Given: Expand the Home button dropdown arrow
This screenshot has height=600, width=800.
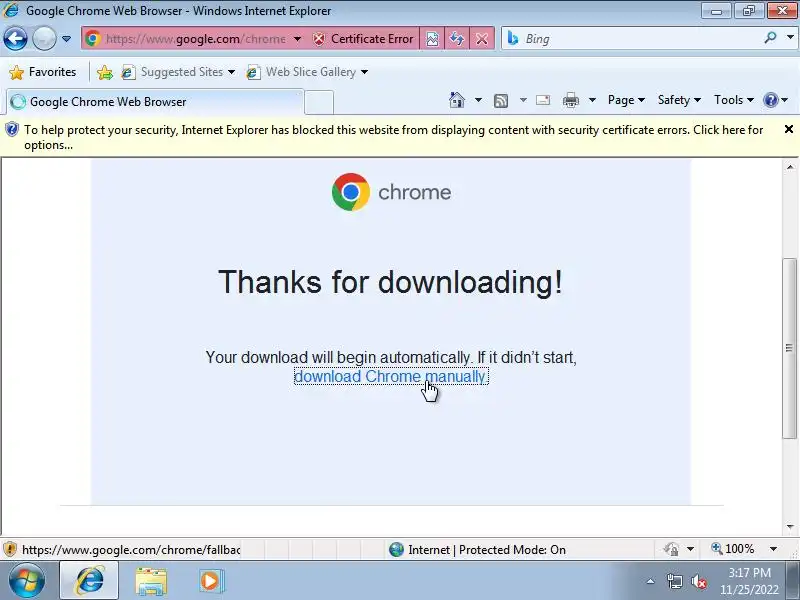Looking at the screenshot, I should pos(478,100).
